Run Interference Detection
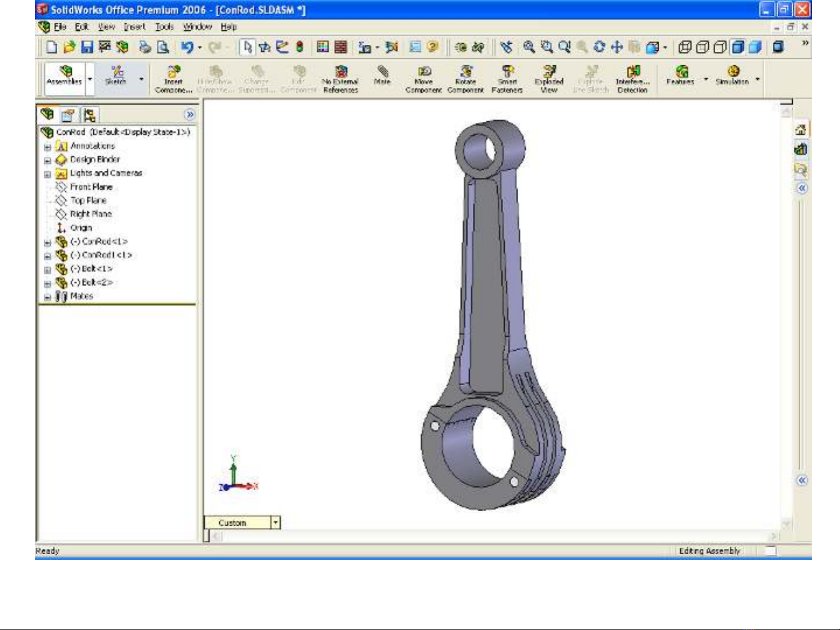 [632, 79]
